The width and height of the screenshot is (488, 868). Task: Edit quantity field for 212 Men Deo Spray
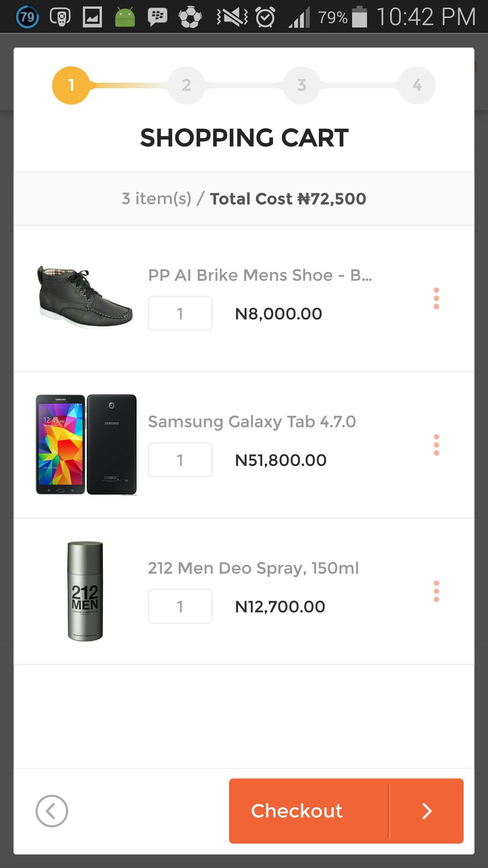coord(180,606)
